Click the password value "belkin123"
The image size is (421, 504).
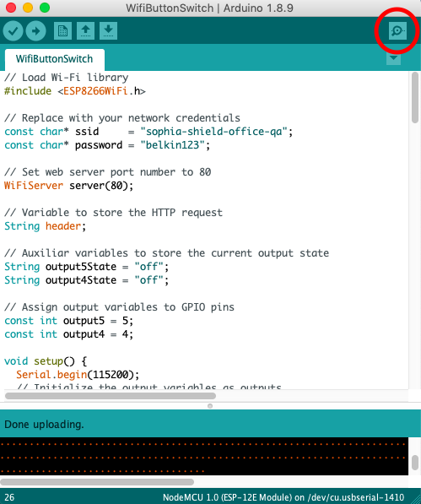(172, 145)
